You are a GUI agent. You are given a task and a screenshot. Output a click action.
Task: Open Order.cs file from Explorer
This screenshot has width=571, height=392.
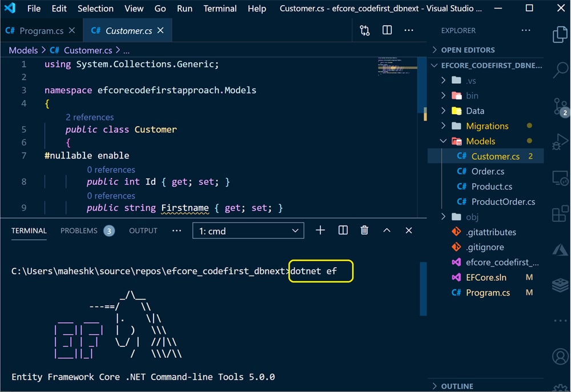pos(487,171)
